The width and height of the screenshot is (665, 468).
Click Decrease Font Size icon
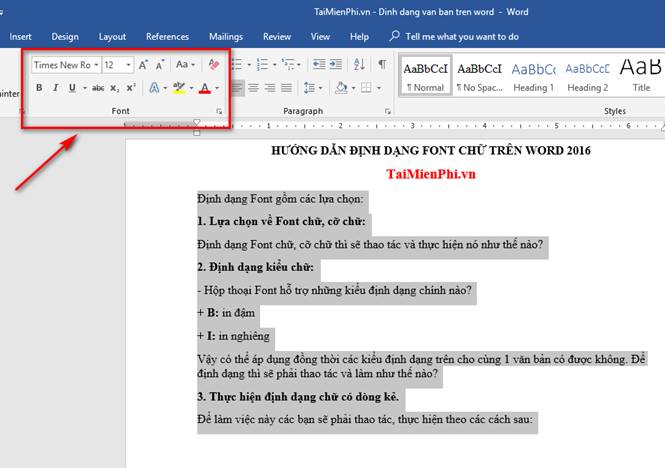coord(159,65)
